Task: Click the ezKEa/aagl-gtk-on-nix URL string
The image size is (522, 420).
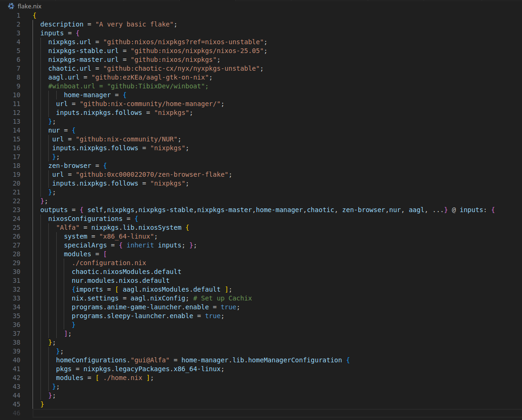Action: 150,77
